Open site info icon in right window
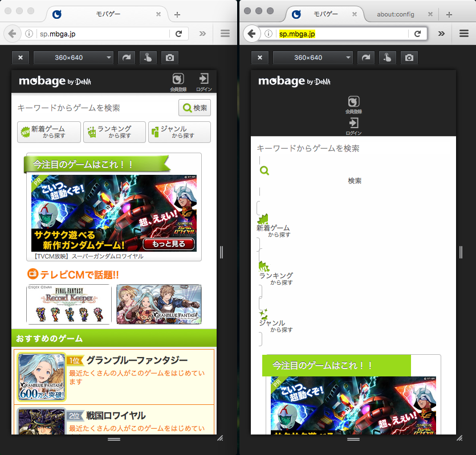The width and height of the screenshot is (476, 455). coord(268,34)
